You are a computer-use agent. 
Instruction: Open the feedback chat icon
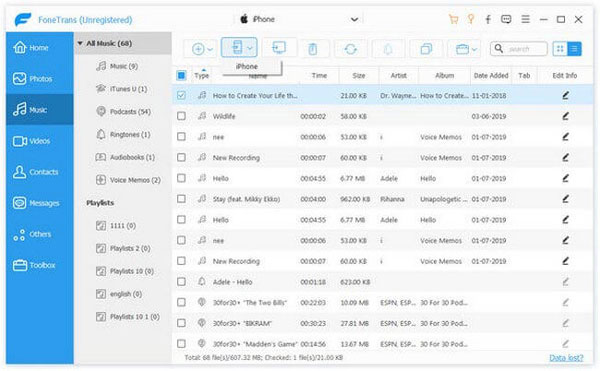point(506,19)
